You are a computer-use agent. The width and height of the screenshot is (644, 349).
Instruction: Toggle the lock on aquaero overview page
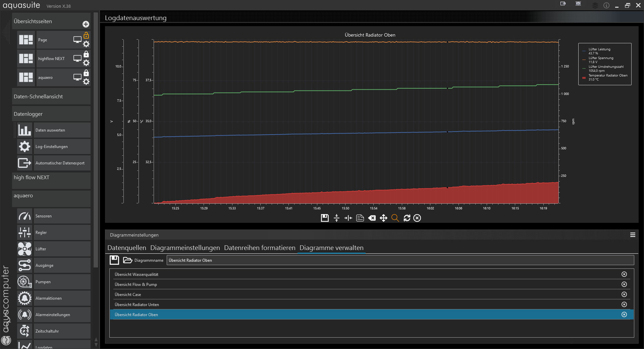[86, 73]
